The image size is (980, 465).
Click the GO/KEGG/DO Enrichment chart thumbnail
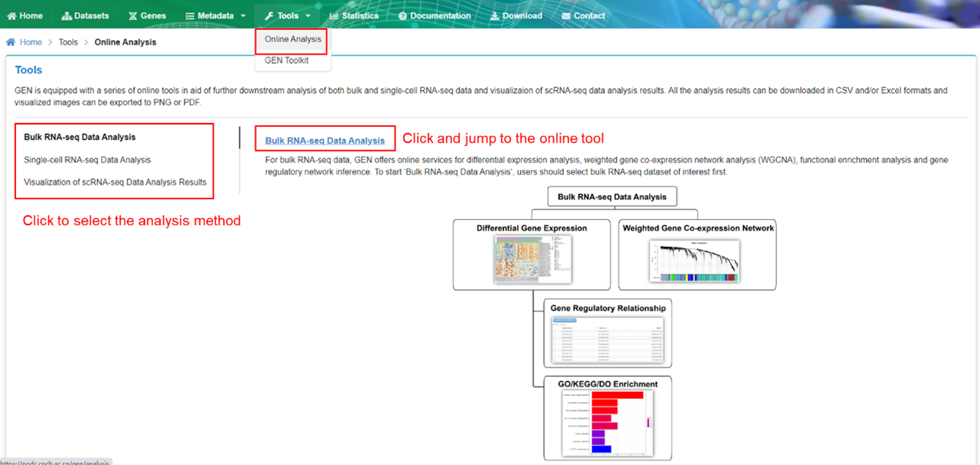click(607, 423)
